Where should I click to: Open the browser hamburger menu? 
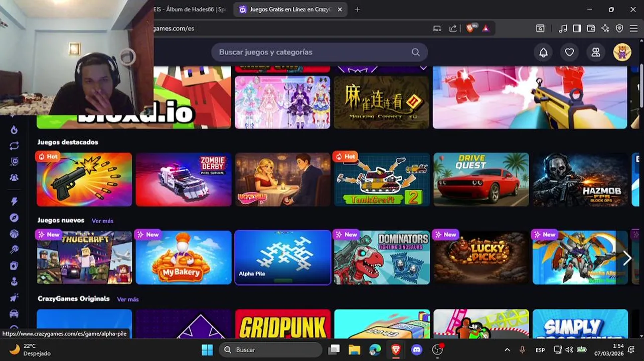633,29
